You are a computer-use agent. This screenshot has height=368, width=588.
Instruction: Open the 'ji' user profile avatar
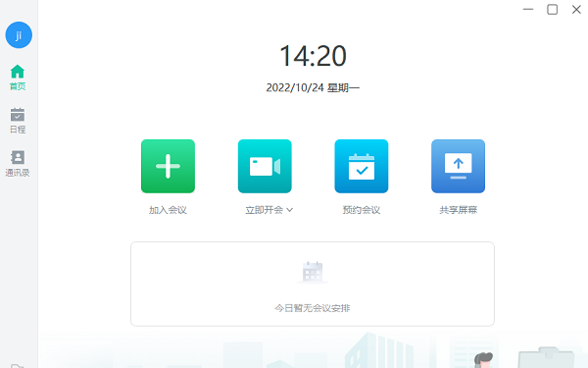click(19, 35)
